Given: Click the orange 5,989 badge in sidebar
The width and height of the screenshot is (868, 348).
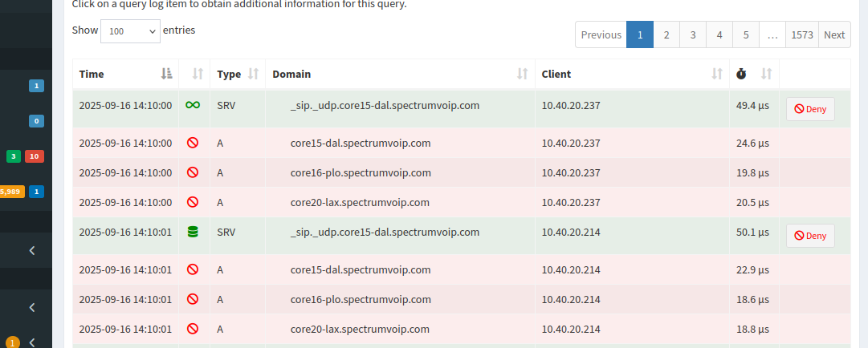Looking at the screenshot, I should pos(11,192).
